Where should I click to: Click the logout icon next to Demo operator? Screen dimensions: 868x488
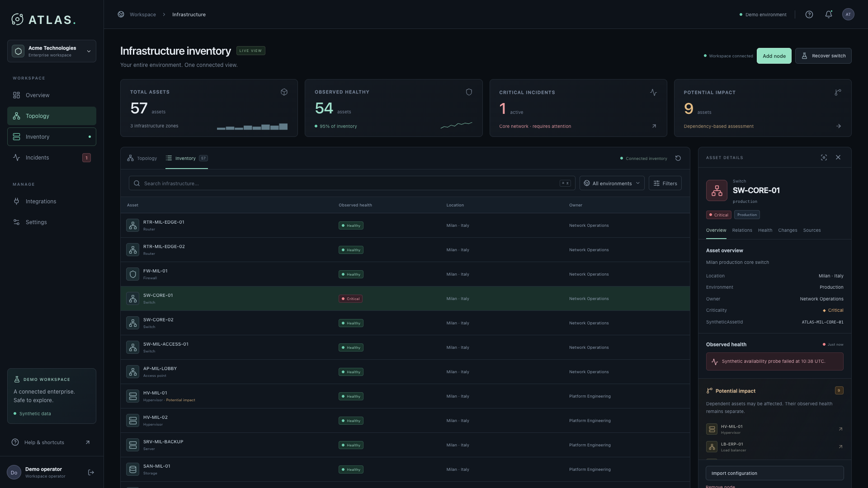(x=91, y=473)
